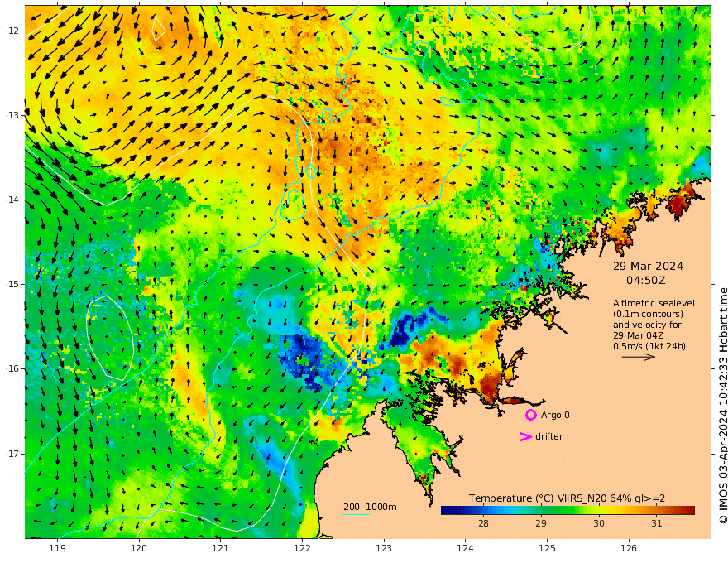Click longitude axis label 126
The image size is (728, 563).
(629, 549)
